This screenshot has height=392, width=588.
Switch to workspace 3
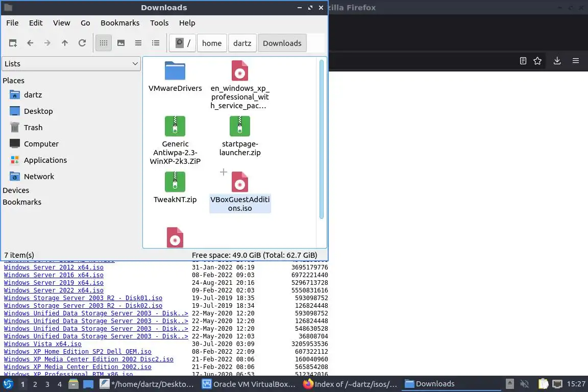47,384
